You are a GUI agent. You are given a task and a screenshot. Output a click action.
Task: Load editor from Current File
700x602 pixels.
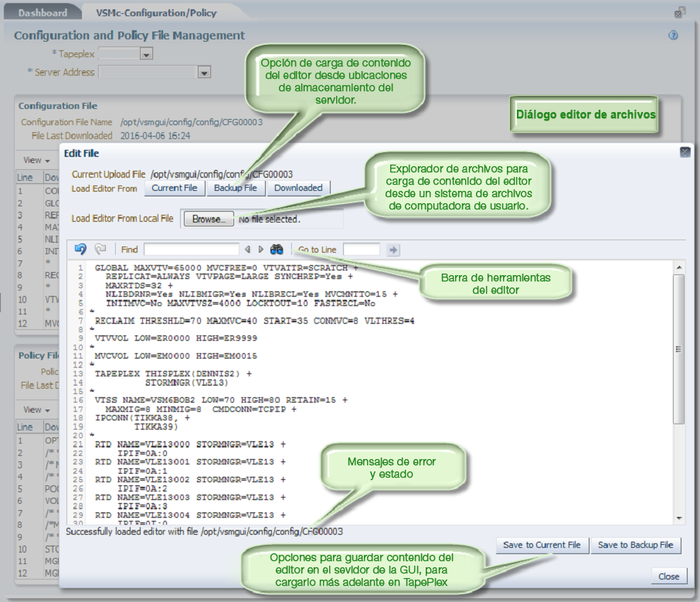click(x=175, y=188)
